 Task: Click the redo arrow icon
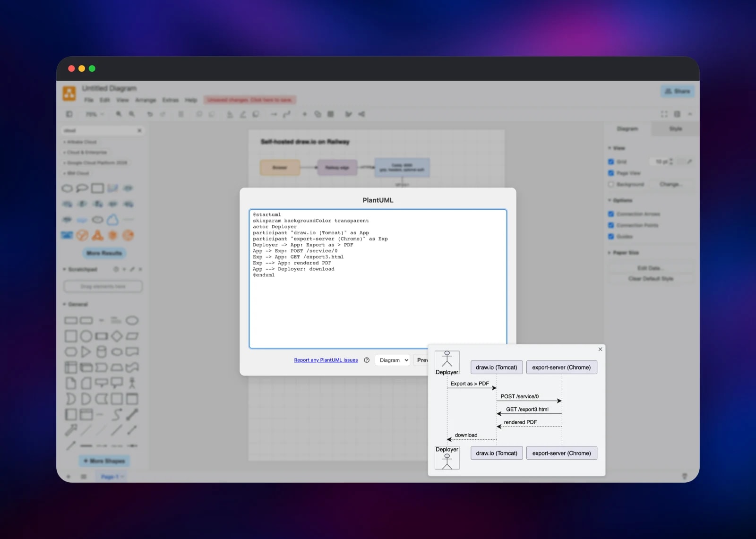[163, 114]
